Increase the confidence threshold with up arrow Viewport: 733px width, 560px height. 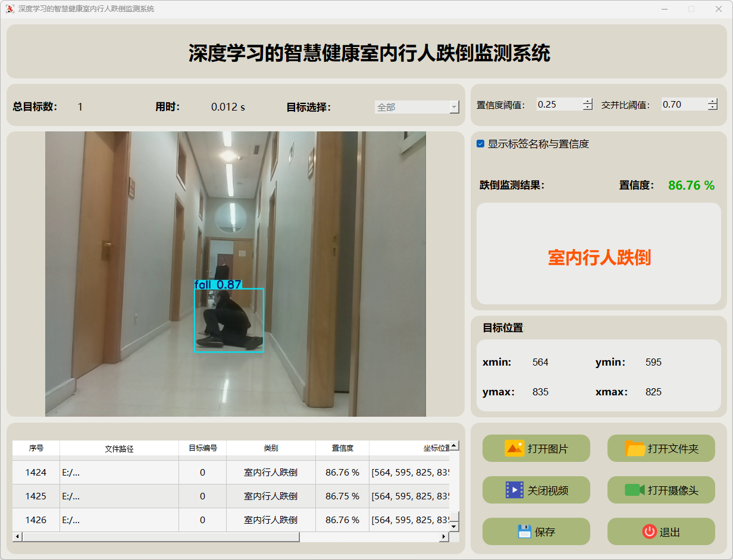[588, 101]
